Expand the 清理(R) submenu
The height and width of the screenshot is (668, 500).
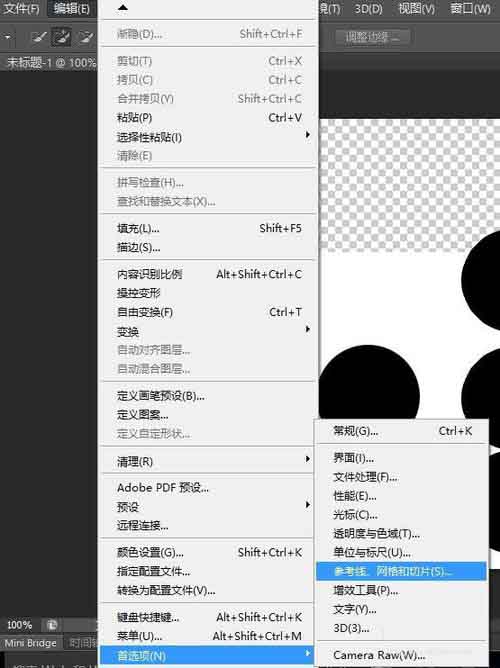[x=307, y=459]
